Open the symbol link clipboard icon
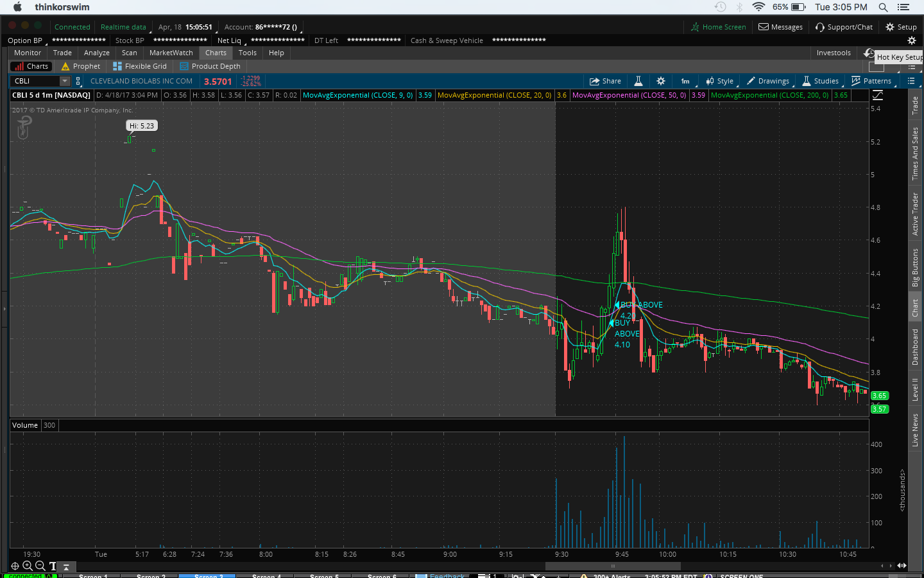The image size is (924, 578). (x=78, y=81)
